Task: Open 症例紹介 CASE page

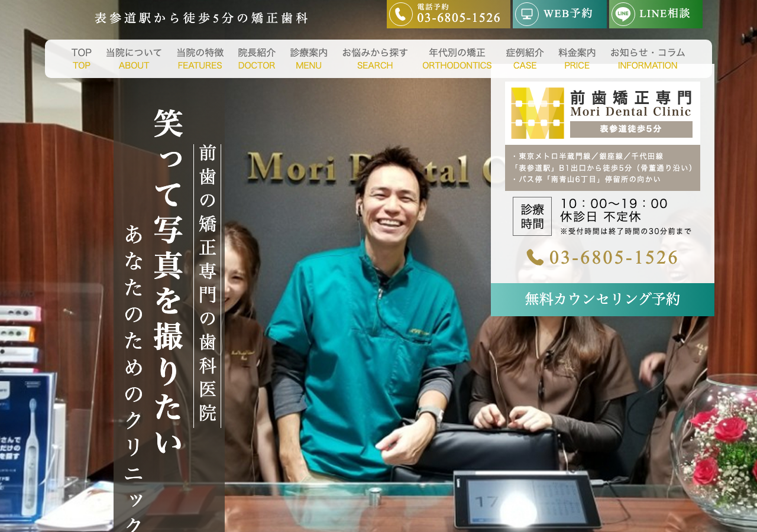Action: click(525, 59)
